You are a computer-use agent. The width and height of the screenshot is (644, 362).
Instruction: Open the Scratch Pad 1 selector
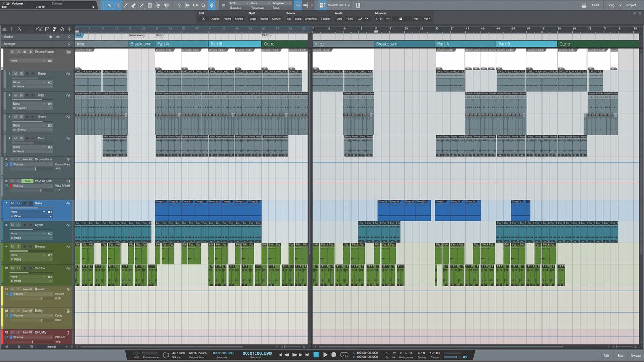(x=338, y=5)
